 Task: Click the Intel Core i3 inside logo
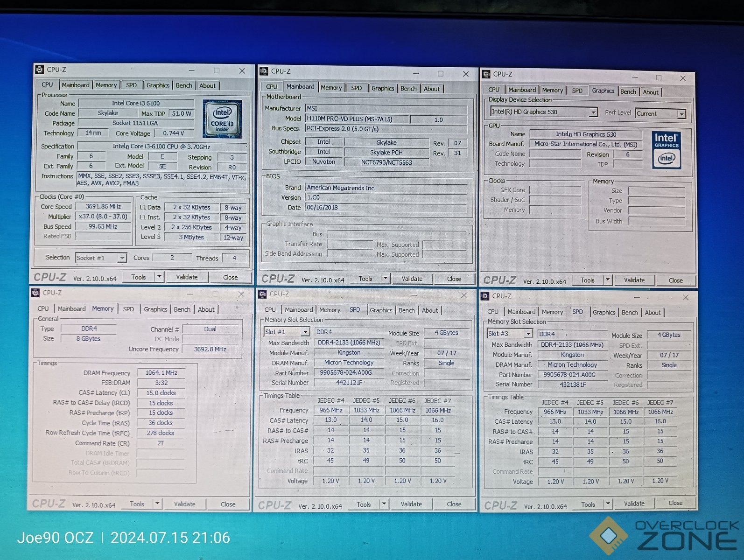pyautogui.click(x=222, y=119)
